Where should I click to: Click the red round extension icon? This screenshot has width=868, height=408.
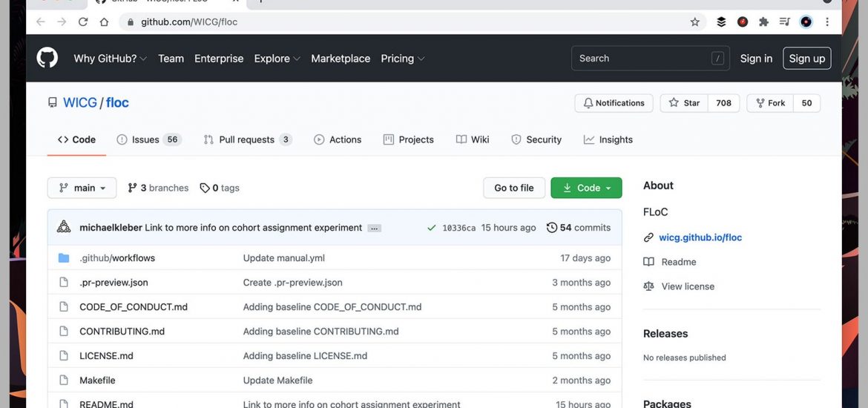coord(743,22)
